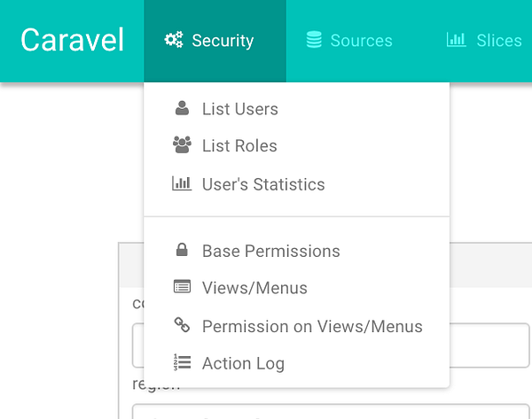Click the chart icon beside User's Statistics
This screenshot has height=419, width=532.
[182, 183]
